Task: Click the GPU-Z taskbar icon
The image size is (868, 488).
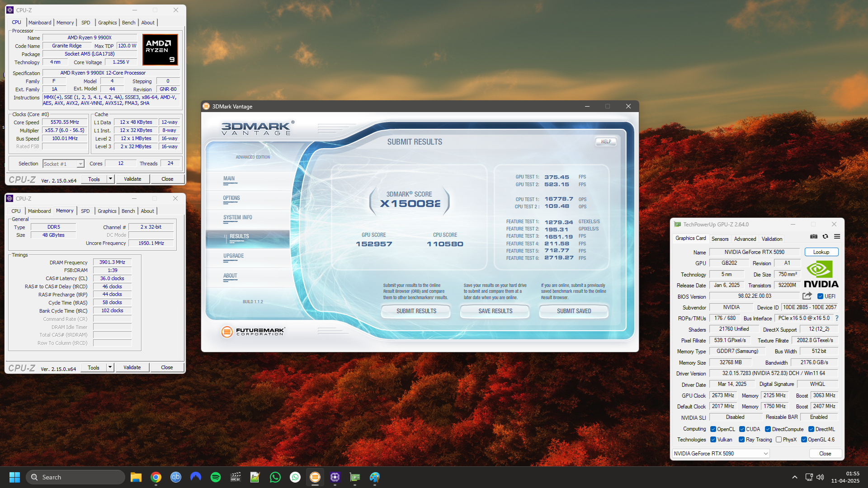Action: click(x=355, y=477)
